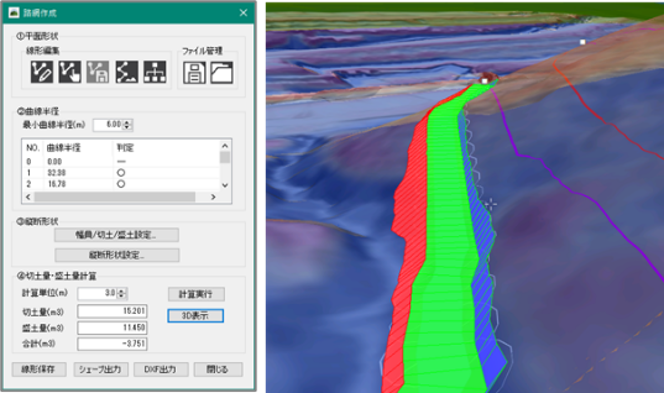
Task: Click the save file floppy icon
Action: (x=194, y=72)
